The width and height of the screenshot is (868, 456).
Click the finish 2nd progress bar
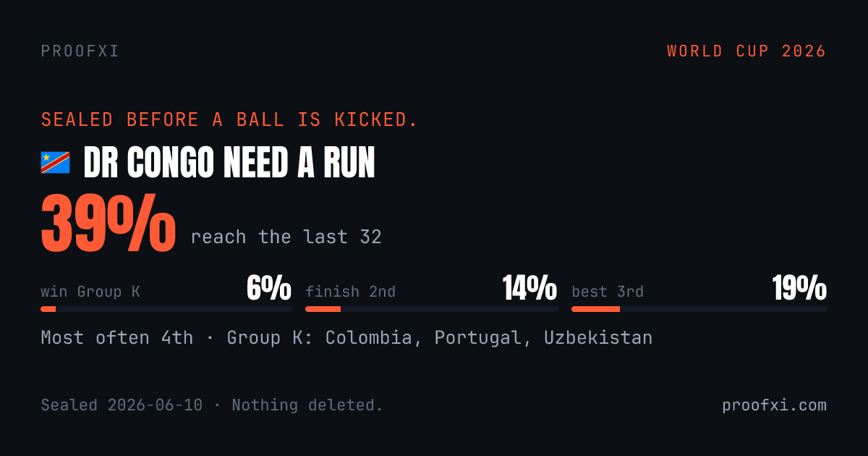point(432,309)
